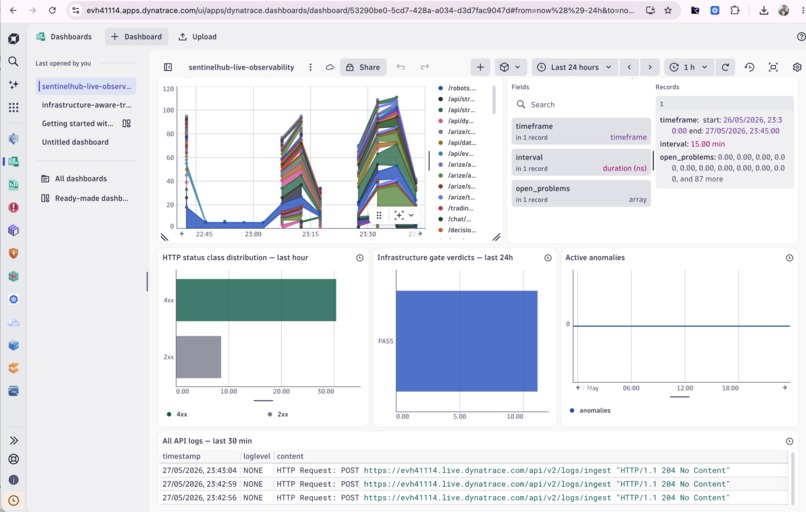Open the cube segments dropdown
The height and width of the screenshot is (512, 806).
pyautogui.click(x=510, y=67)
